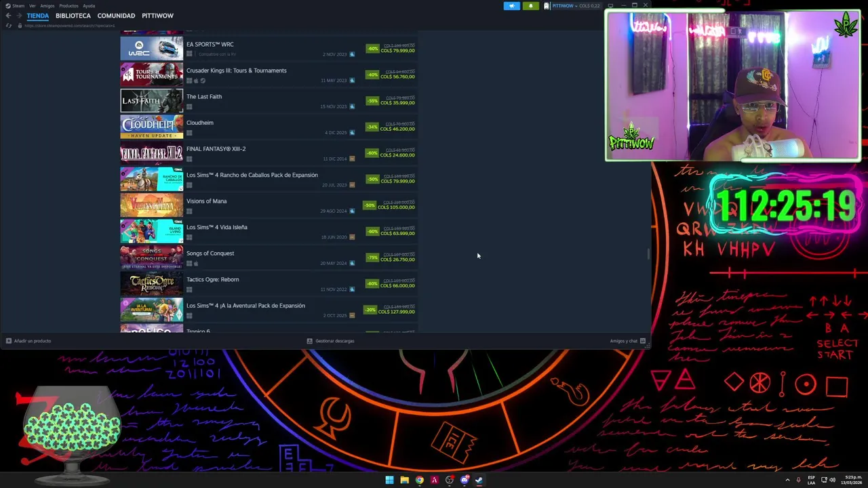Open Tactics Ogre: Reborn title link
Viewport: 868px width, 488px height.
213,279
